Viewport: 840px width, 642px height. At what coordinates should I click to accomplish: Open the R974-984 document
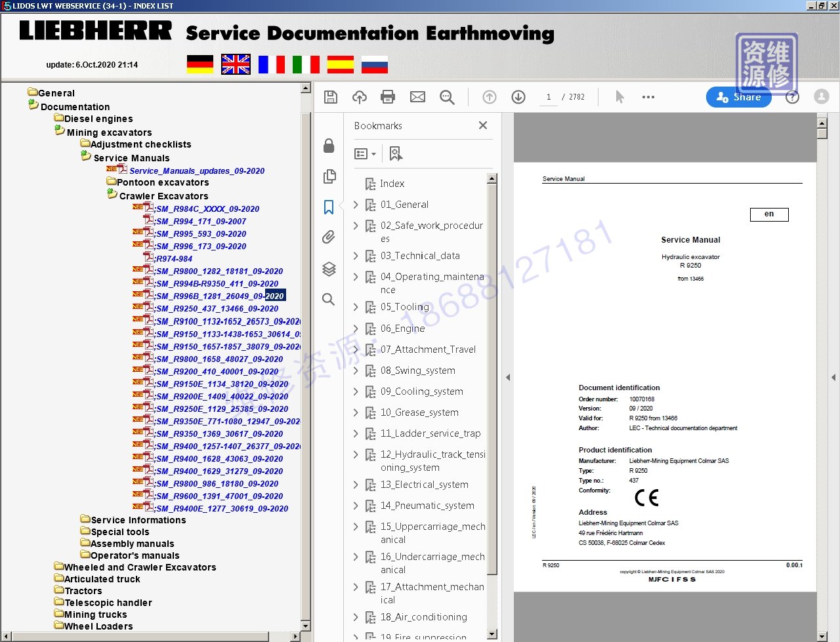pyautogui.click(x=174, y=258)
